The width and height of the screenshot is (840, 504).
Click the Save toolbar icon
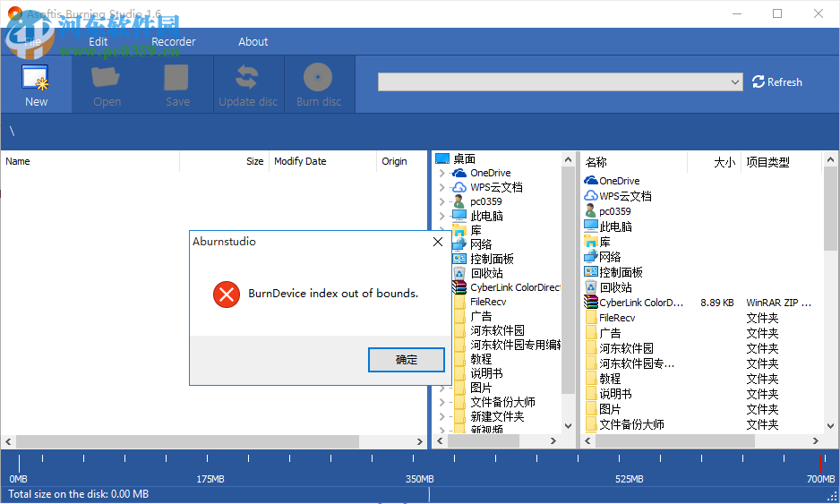[176, 78]
